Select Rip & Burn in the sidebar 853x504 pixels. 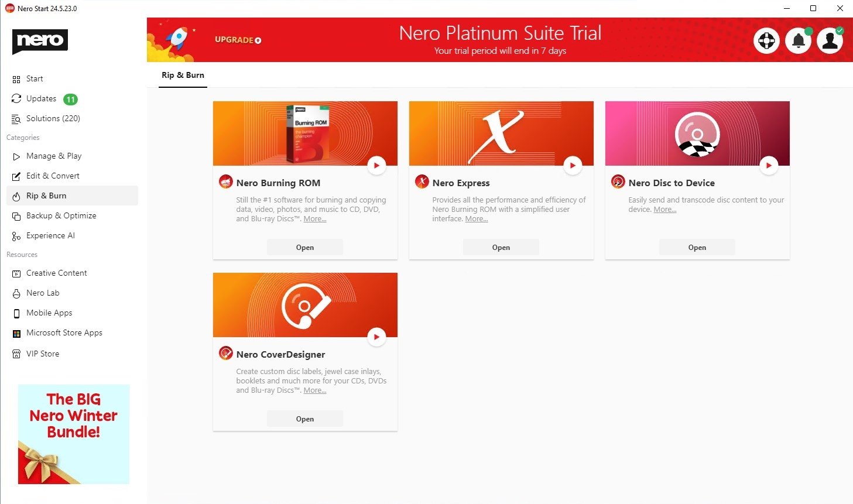click(72, 196)
